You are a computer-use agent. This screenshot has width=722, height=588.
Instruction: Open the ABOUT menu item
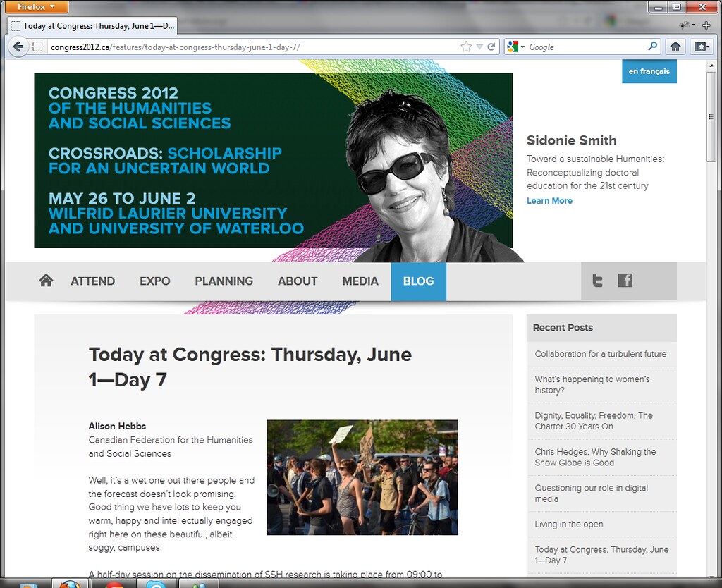298,281
